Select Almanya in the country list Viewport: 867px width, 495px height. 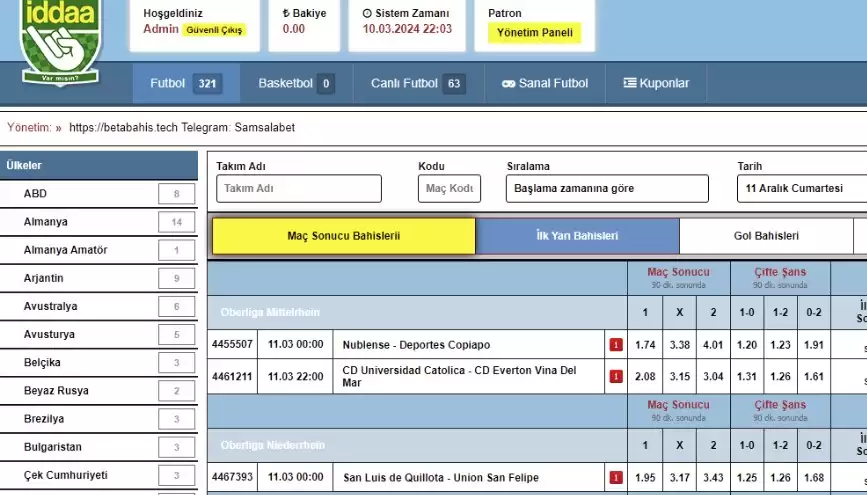98,222
